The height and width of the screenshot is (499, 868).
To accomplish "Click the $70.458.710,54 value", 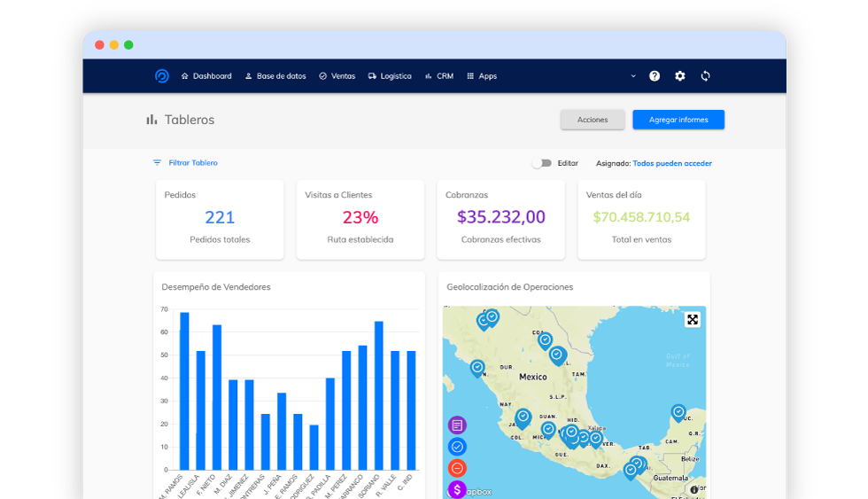I will [x=641, y=217].
